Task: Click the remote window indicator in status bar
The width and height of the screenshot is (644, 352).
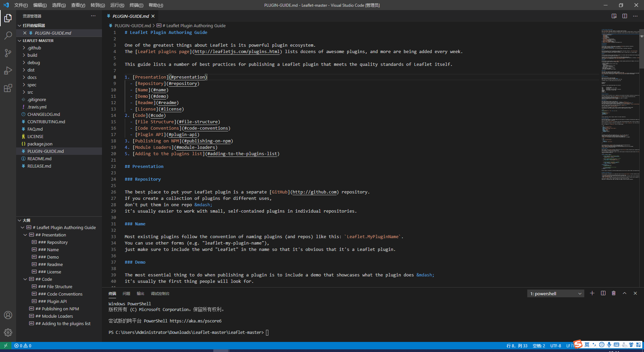Action: [6, 346]
